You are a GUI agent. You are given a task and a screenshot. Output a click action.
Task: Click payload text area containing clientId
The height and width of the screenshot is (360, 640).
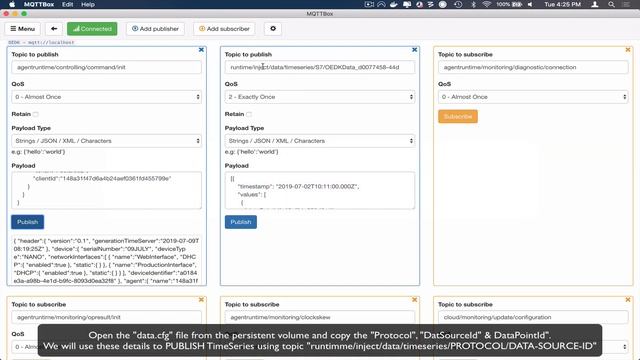pyautogui.click(x=106, y=190)
